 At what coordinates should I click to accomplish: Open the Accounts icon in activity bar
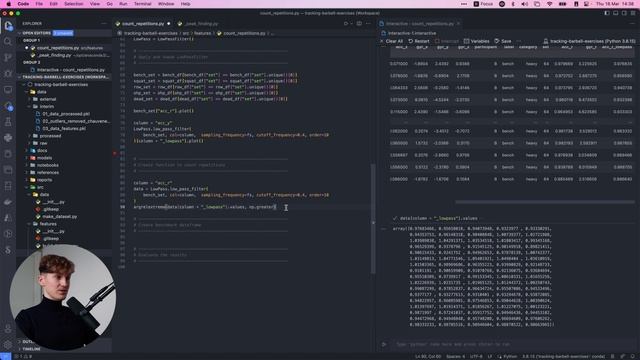pos(8,329)
